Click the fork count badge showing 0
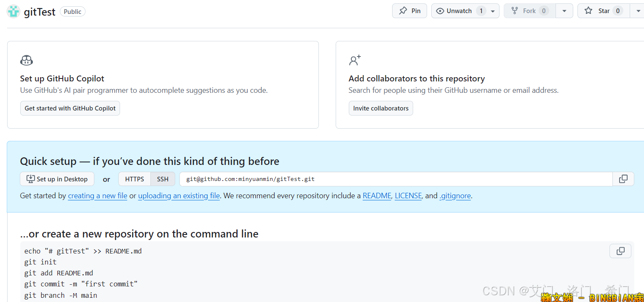The width and height of the screenshot is (644, 302). coord(544,11)
